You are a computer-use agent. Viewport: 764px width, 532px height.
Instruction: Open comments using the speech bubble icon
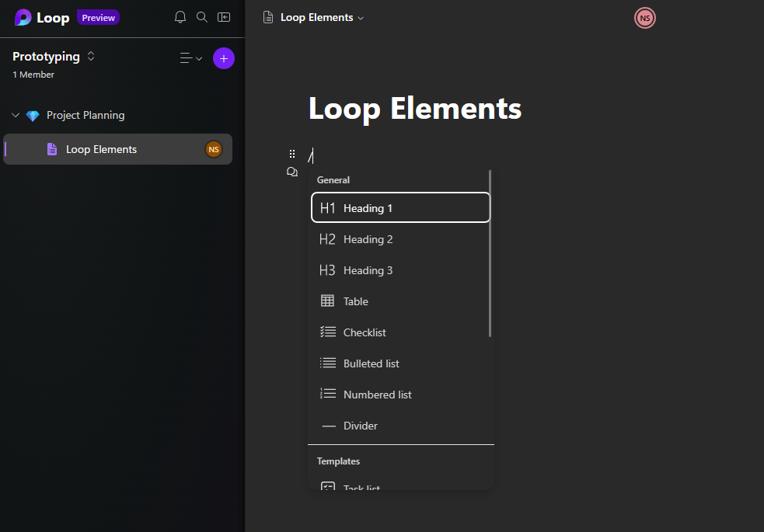[x=292, y=172]
